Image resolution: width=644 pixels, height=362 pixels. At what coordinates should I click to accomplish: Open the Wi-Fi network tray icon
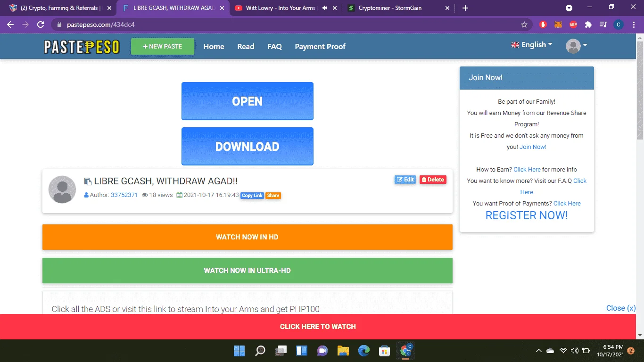coord(563,351)
